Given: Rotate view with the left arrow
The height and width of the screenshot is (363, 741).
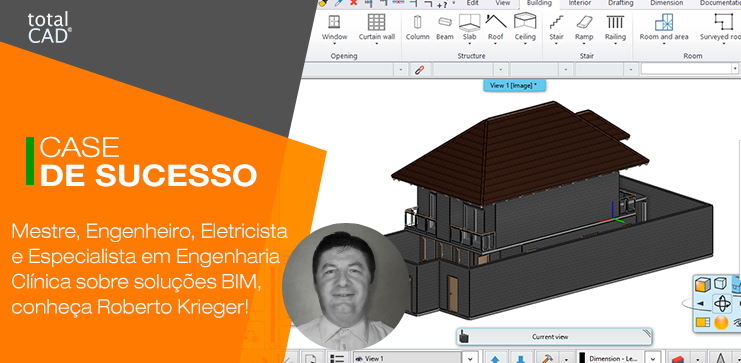Looking at the screenshot, I should (700, 303).
